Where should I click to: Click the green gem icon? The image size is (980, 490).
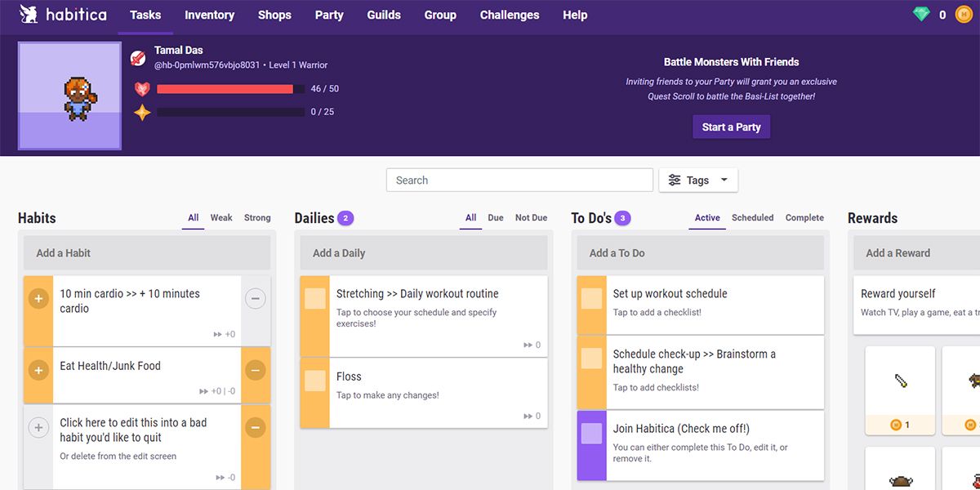pos(921,15)
